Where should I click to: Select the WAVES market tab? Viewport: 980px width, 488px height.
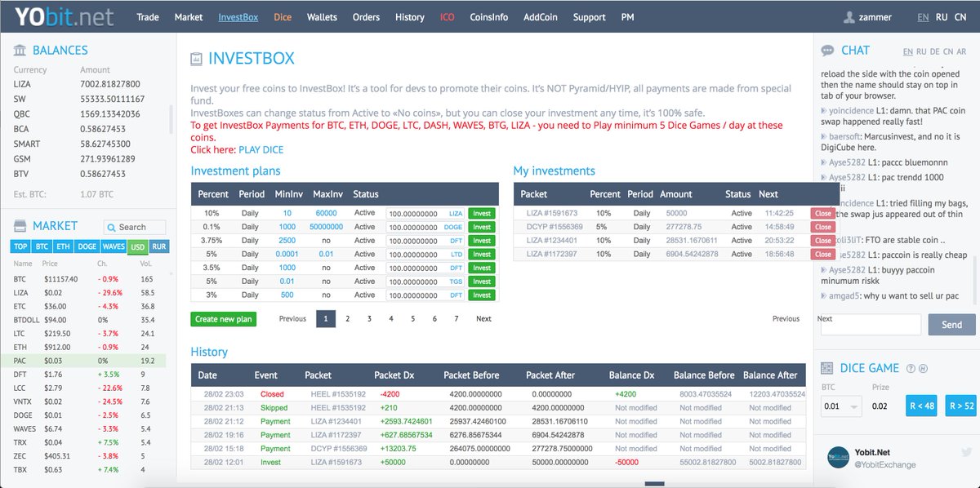[x=114, y=246]
